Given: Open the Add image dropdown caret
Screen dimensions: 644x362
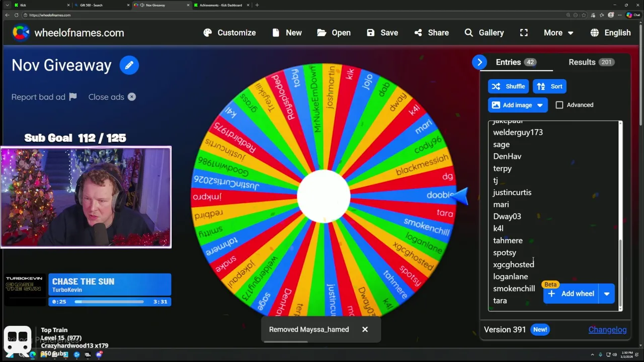Looking at the screenshot, I should click(x=540, y=105).
